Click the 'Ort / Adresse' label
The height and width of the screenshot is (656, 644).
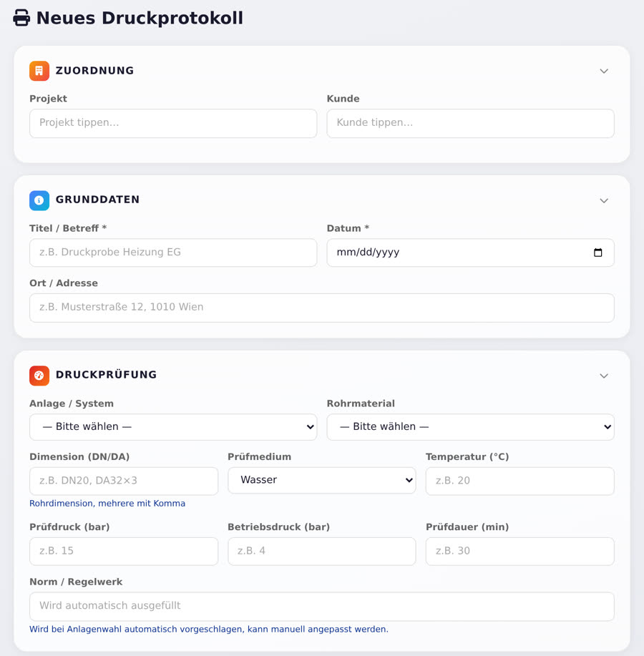(64, 283)
